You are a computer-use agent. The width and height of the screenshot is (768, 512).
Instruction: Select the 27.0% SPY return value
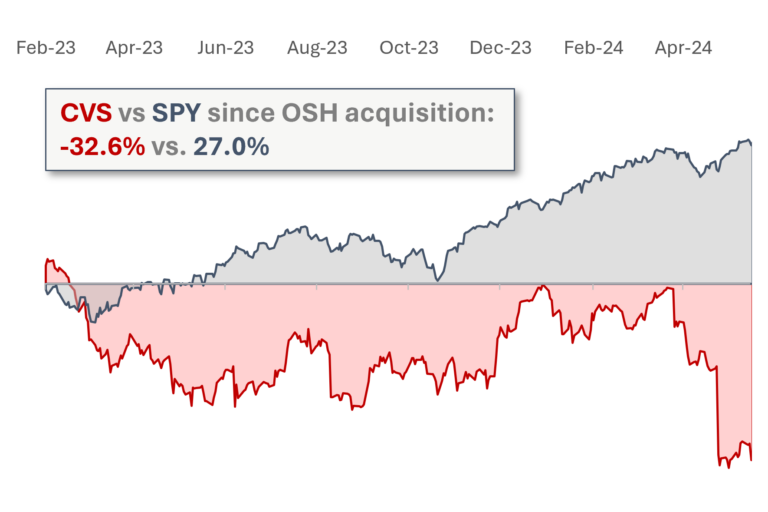(x=231, y=146)
